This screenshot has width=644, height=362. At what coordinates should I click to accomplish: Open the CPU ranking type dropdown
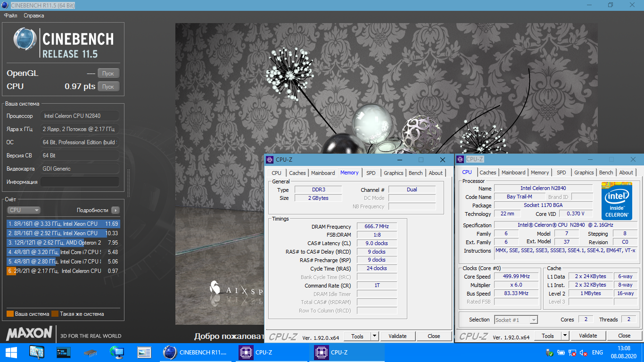[24, 210]
